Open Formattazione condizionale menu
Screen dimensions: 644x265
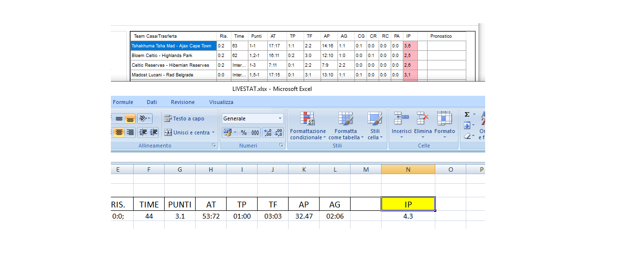click(x=308, y=126)
